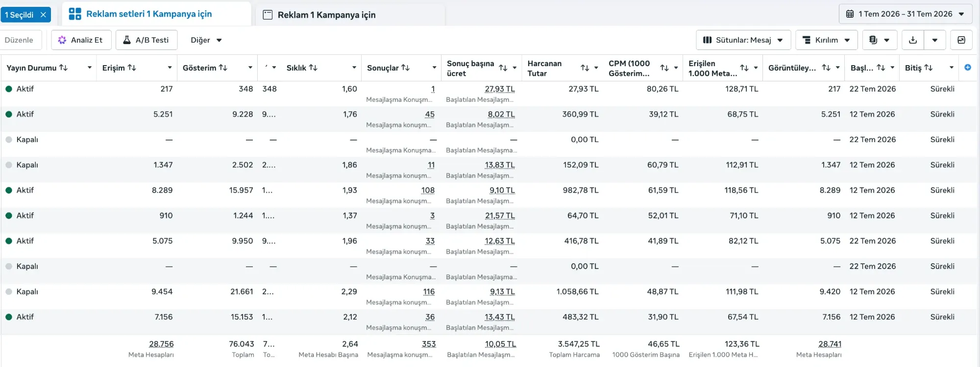The height and width of the screenshot is (367, 980).
Task: Click the result value 45 link
Action: click(430, 114)
